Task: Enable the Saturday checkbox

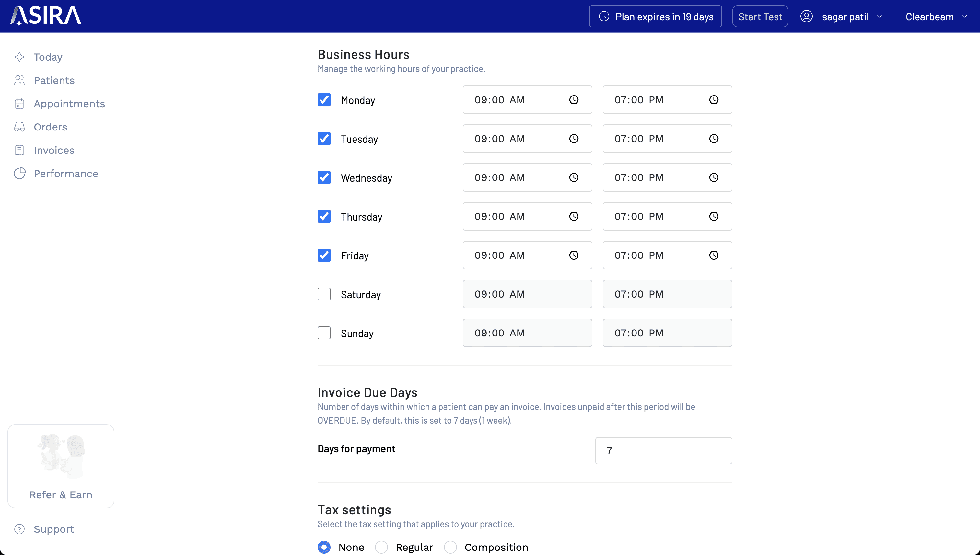Action: [324, 294]
